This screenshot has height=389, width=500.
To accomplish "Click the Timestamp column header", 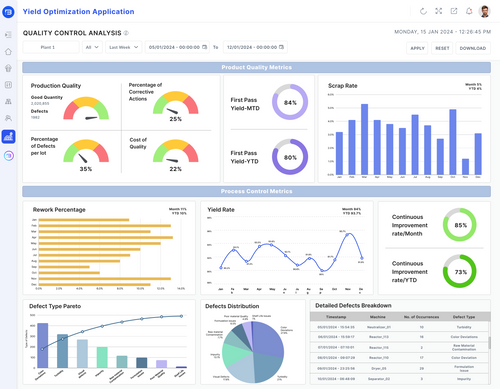I will click(336, 317).
